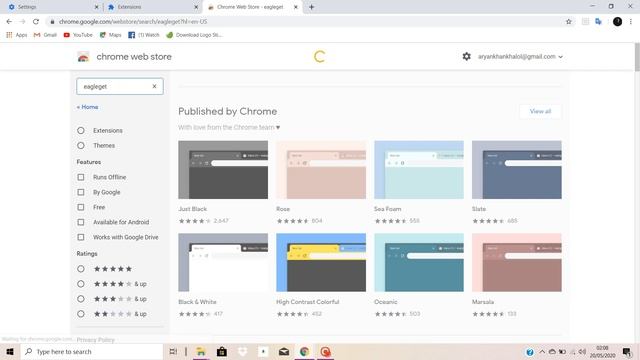Image resolution: width=640 pixels, height=360 pixels.
Task: Open the Sea Foam theme title
Action: (387, 209)
